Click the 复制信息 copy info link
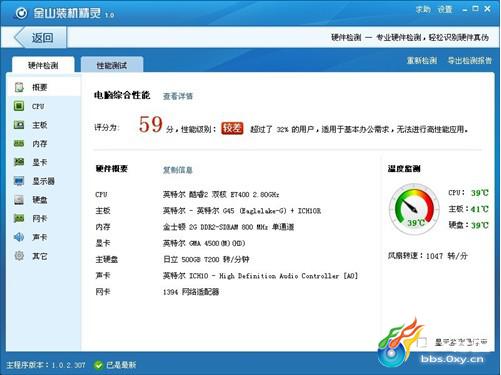 click(178, 170)
